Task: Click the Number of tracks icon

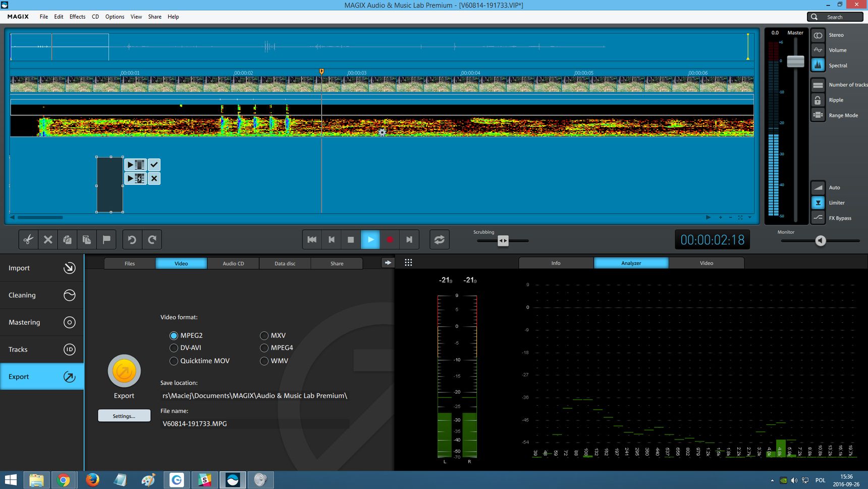Action: point(818,85)
